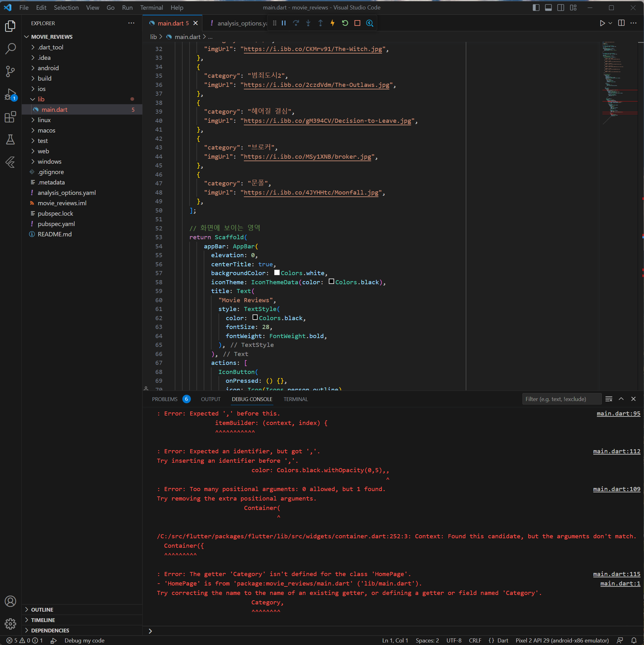Click the debug console filter field
The width and height of the screenshot is (644, 645).
[562, 399]
